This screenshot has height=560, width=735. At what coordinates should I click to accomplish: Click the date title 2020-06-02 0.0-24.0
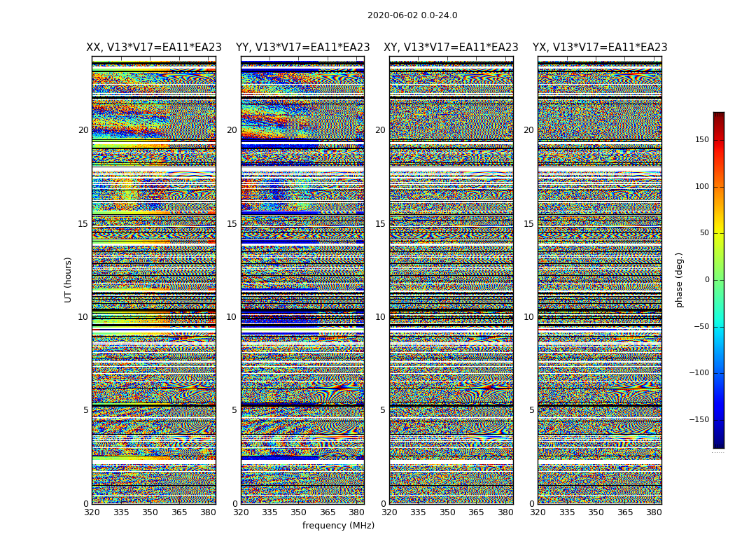coord(412,15)
